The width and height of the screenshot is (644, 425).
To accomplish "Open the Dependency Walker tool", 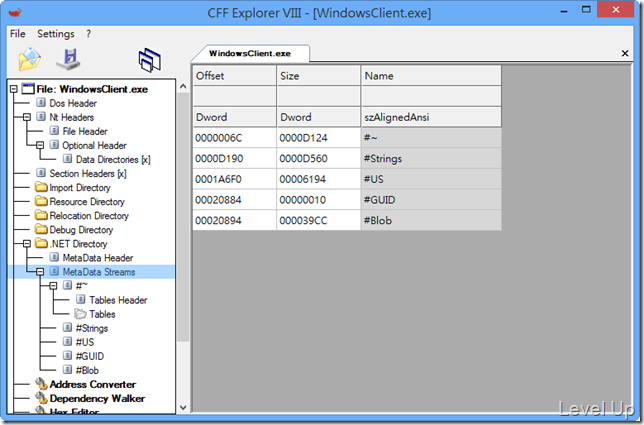I will [x=97, y=398].
